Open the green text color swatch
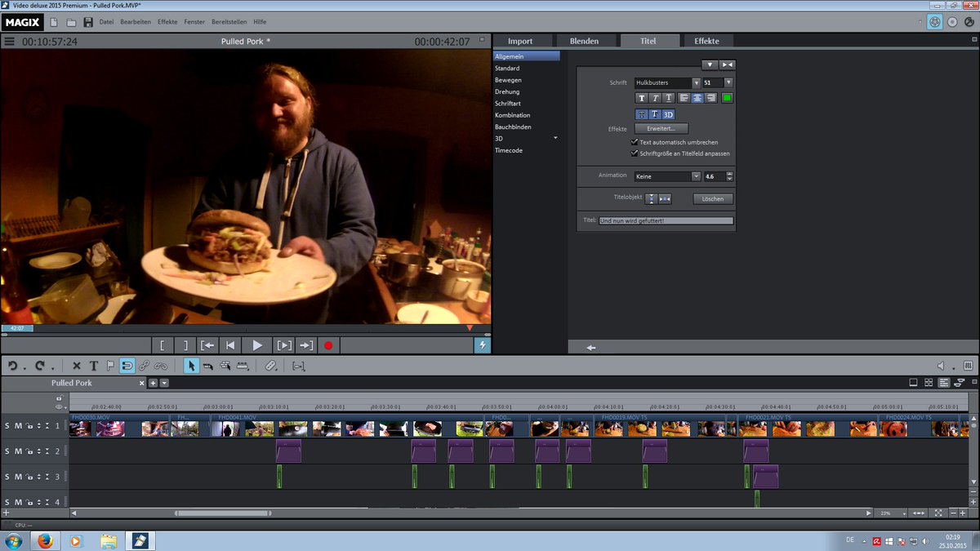980x551 pixels. (727, 98)
